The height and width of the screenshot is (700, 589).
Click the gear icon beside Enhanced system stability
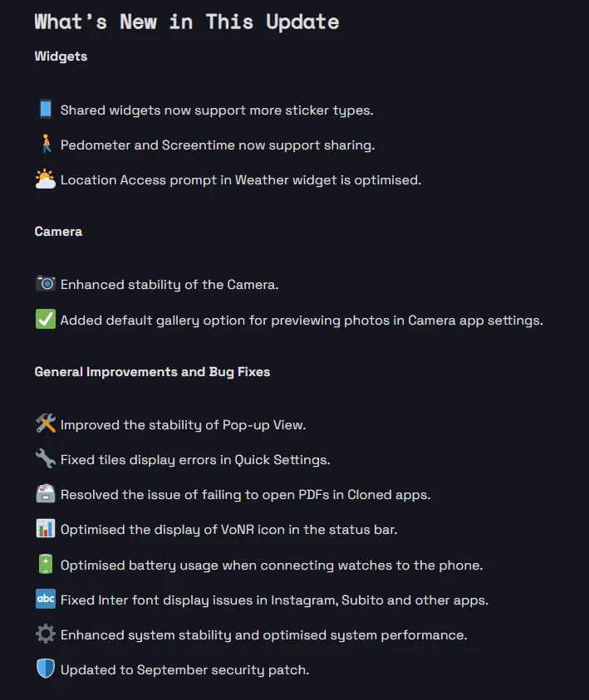pos(46,634)
